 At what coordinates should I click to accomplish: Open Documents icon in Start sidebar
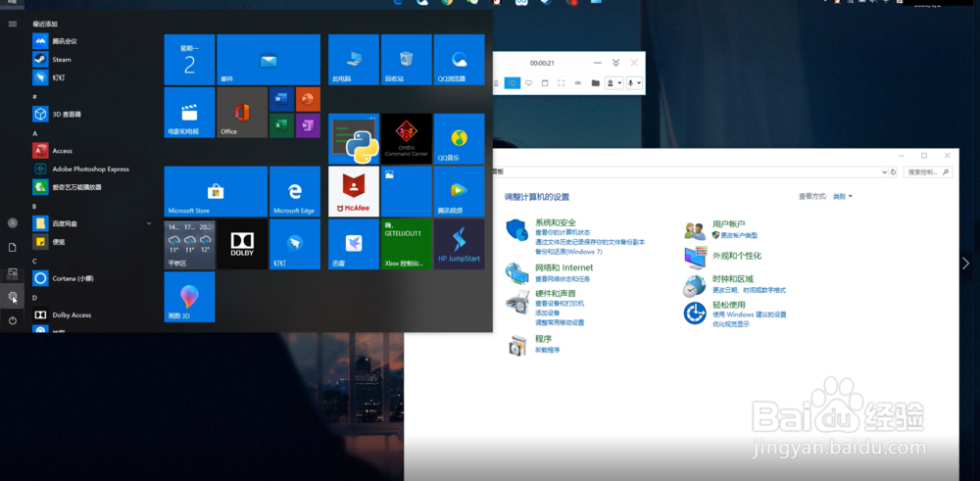[x=13, y=248]
